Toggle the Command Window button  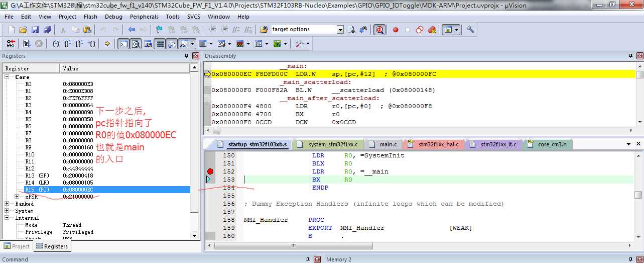[123, 44]
